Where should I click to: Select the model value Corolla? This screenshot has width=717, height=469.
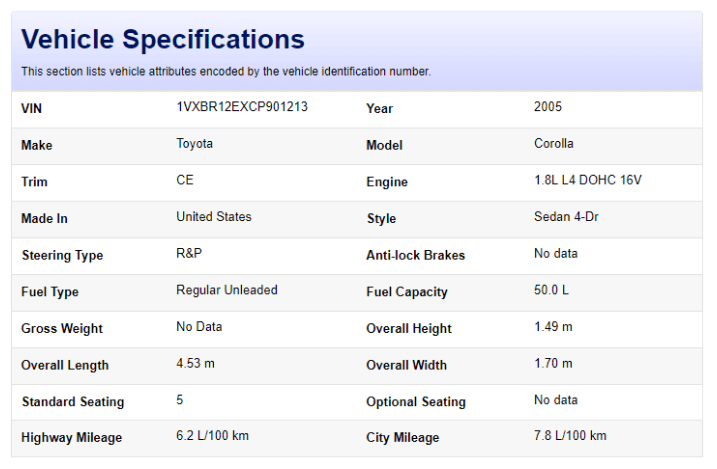[553, 144]
